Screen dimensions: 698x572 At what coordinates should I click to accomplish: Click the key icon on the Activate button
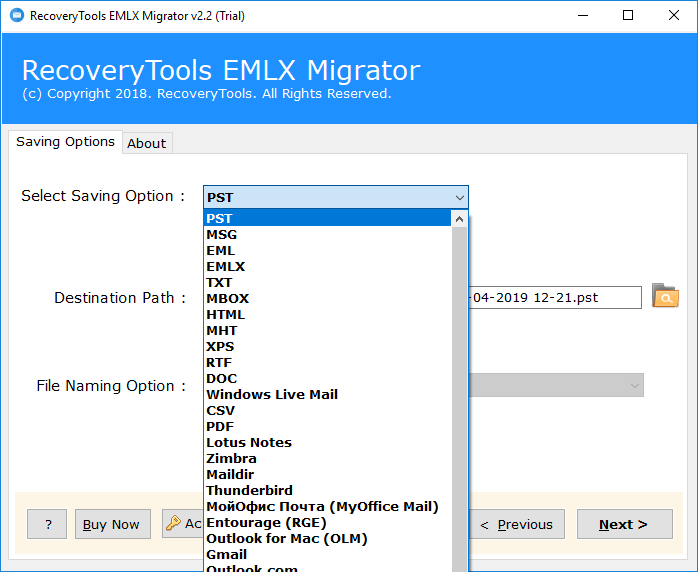[173, 523]
